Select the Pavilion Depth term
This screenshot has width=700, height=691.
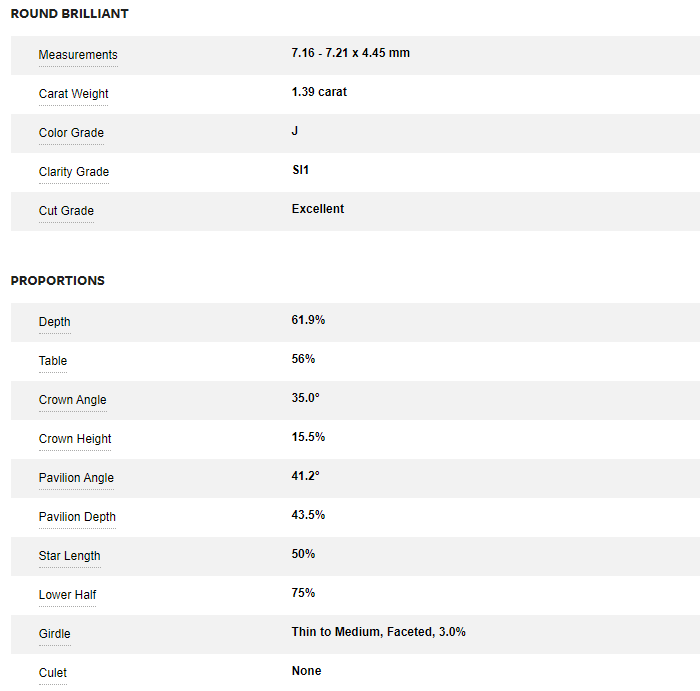pyautogui.click(x=77, y=517)
